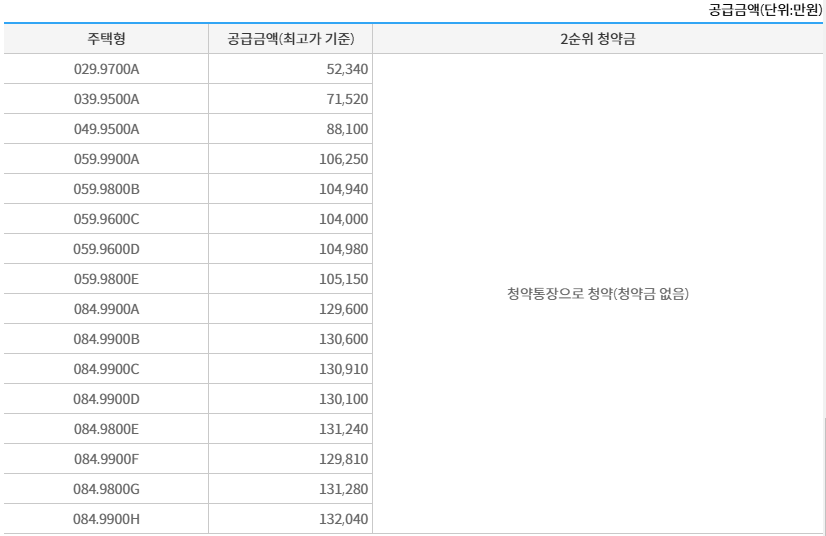Select housing type 084.9800E

point(106,430)
